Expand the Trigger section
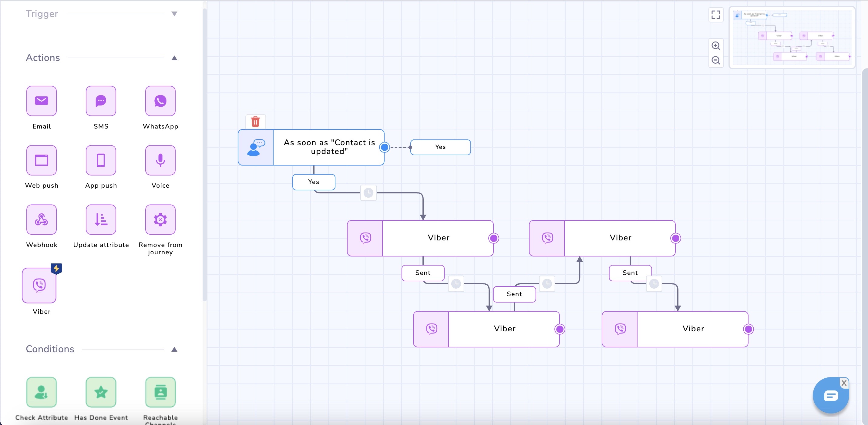868x425 pixels. click(174, 14)
